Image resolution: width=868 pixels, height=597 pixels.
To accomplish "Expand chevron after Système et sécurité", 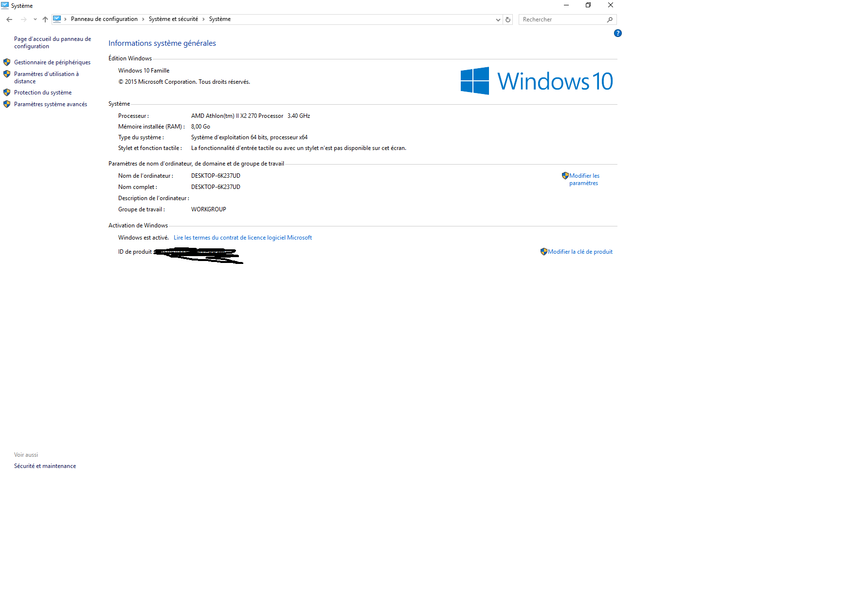I will click(x=203, y=19).
